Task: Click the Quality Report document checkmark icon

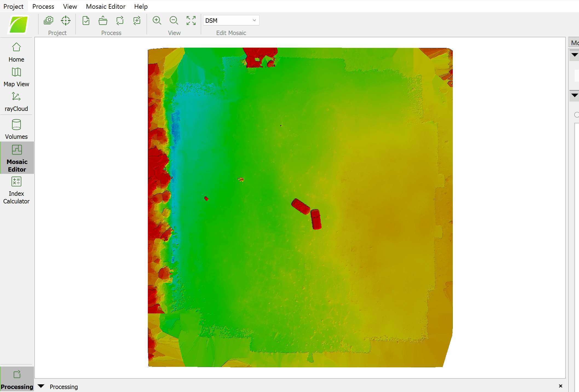Action: click(86, 21)
